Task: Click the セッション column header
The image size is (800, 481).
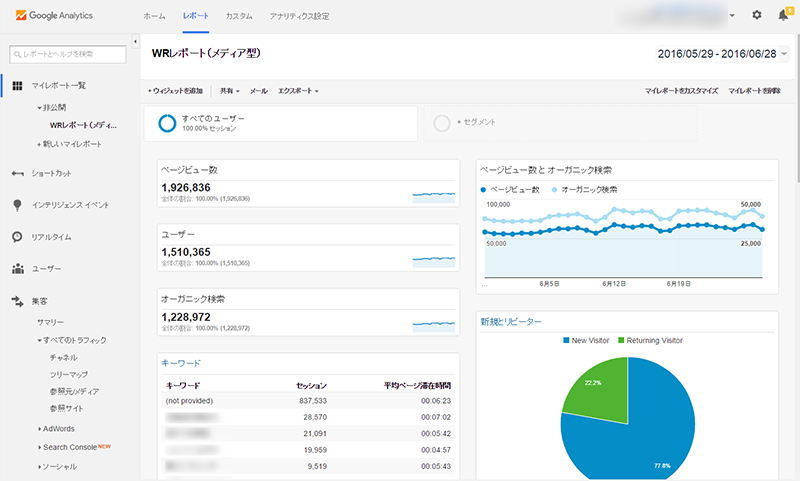Action: [311, 386]
